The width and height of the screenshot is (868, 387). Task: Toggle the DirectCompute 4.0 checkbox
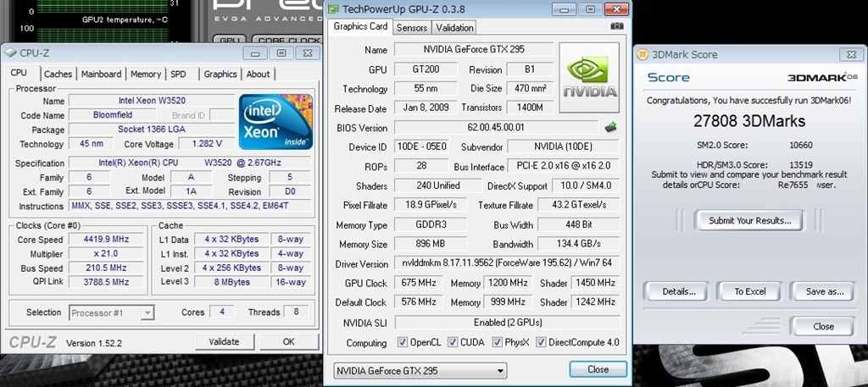click(541, 342)
